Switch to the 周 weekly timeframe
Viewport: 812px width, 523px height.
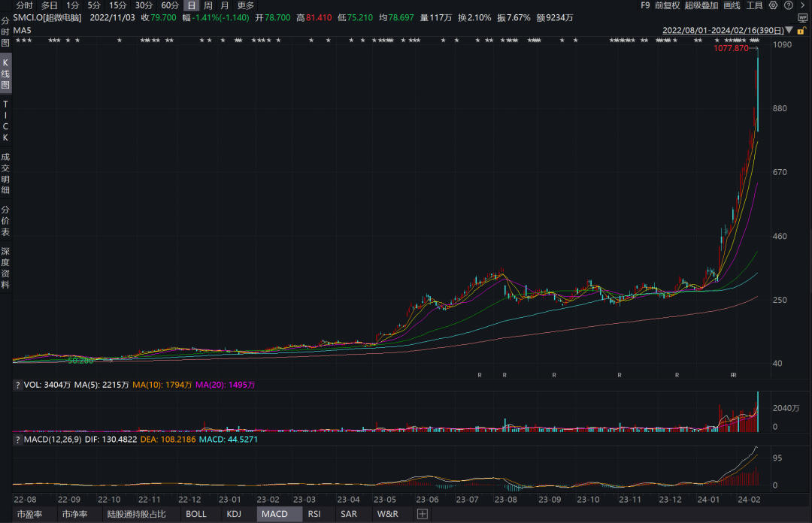[x=208, y=5]
